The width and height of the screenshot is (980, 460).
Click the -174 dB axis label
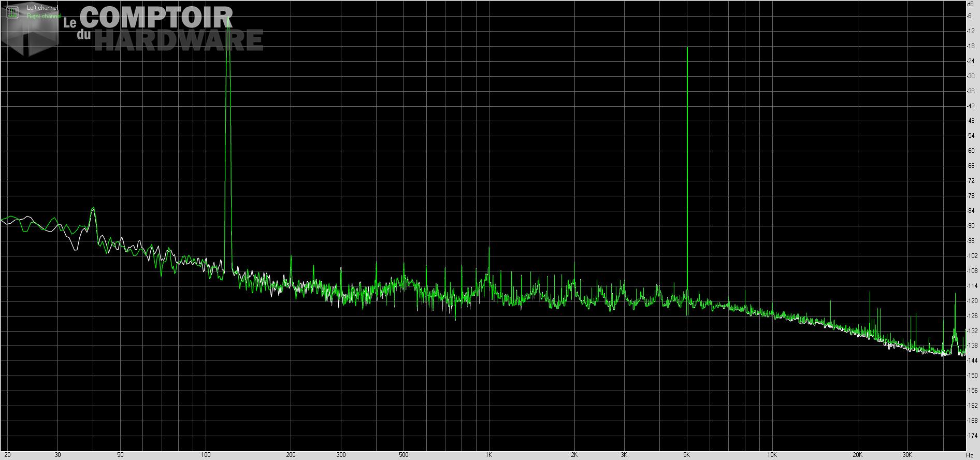[x=972, y=435]
